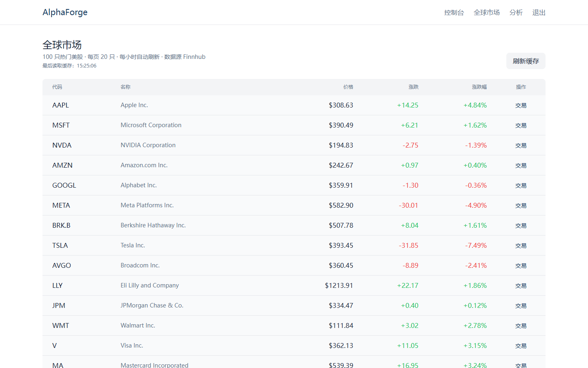Open 交易 for NVDA row
This screenshot has height=368, width=588.
pos(521,146)
